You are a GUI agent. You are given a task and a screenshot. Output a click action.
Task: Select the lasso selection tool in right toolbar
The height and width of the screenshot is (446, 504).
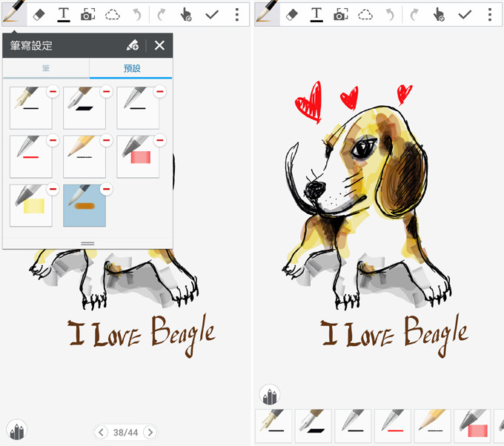[365, 14]
